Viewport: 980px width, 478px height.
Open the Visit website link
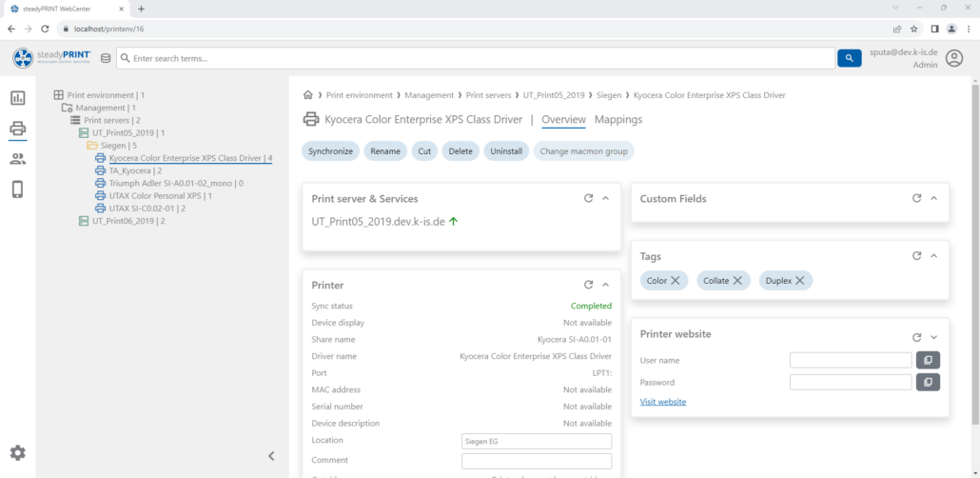pos(663,402)
